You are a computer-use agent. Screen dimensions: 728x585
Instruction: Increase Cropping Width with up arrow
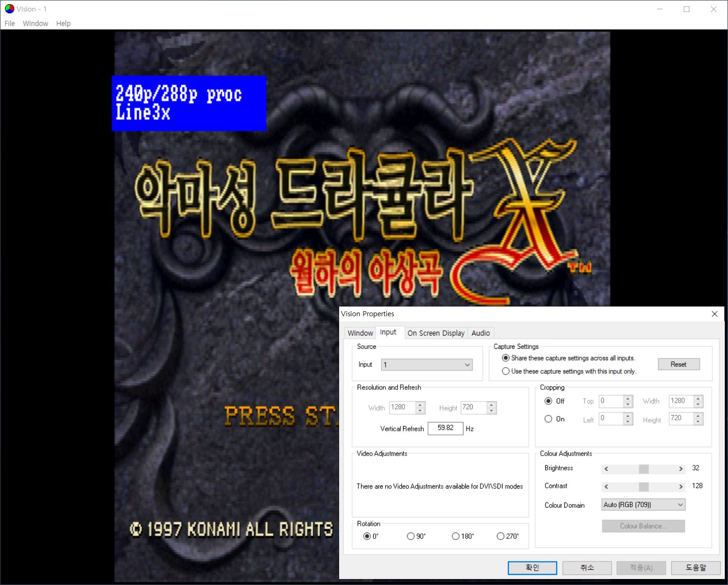[x=698, y=398]
